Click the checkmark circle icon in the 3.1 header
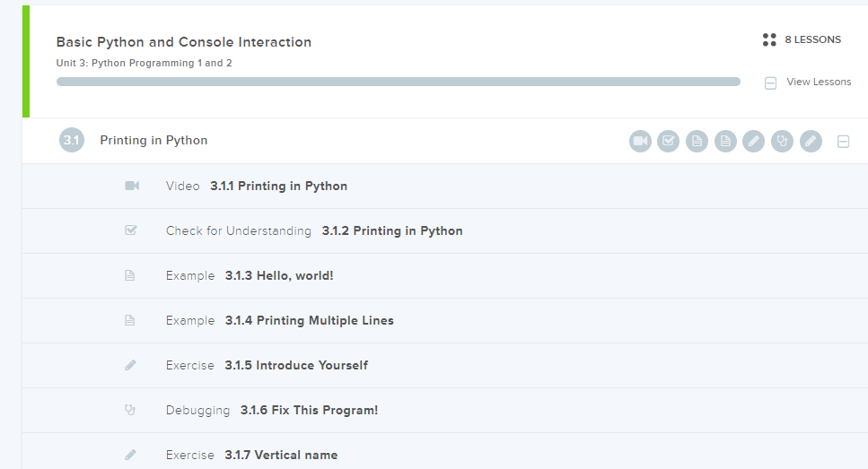 tap(668, 141)
